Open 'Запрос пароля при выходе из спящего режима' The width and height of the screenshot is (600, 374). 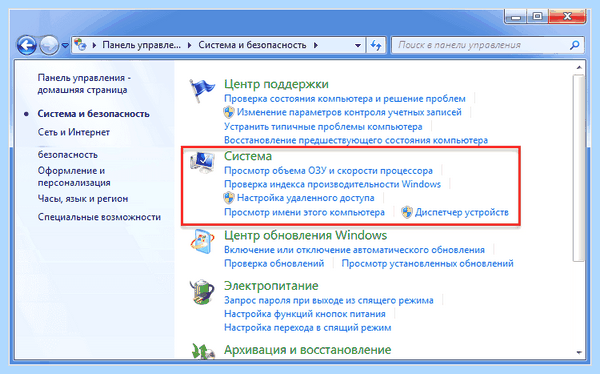(x=329, y=300)
